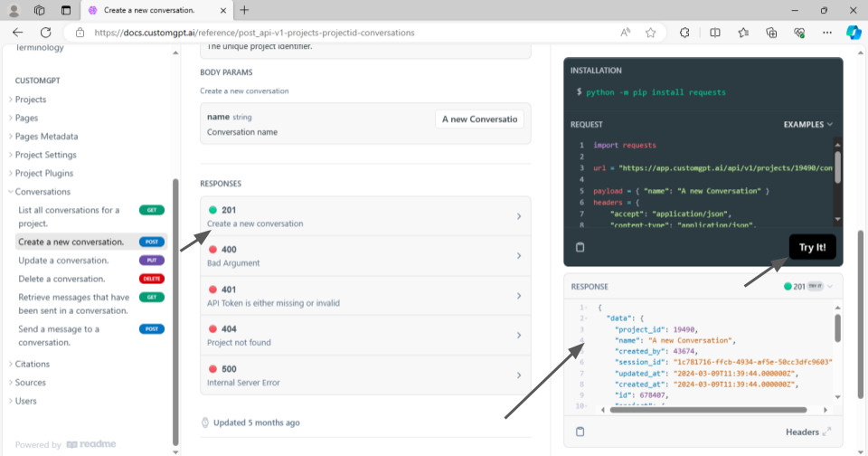Expand the Users sidebar section
The image size is (868, 456).
tap(25, 401)
